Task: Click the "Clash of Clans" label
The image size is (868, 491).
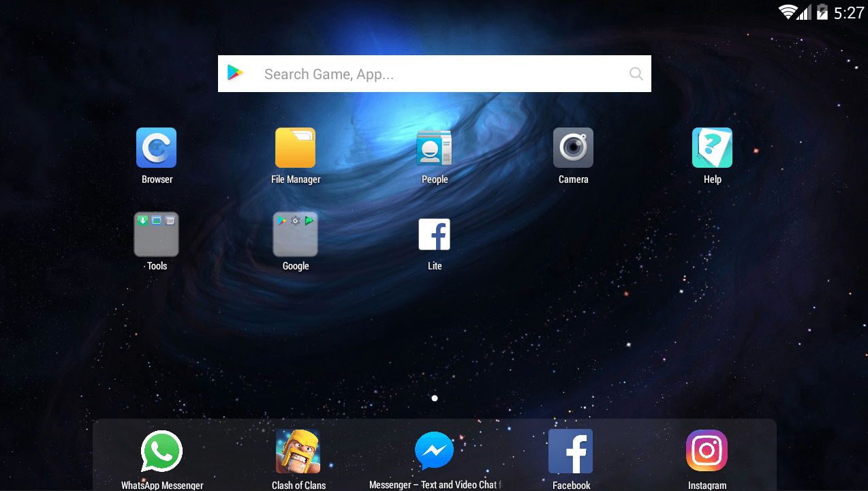Action: [298, 486]
